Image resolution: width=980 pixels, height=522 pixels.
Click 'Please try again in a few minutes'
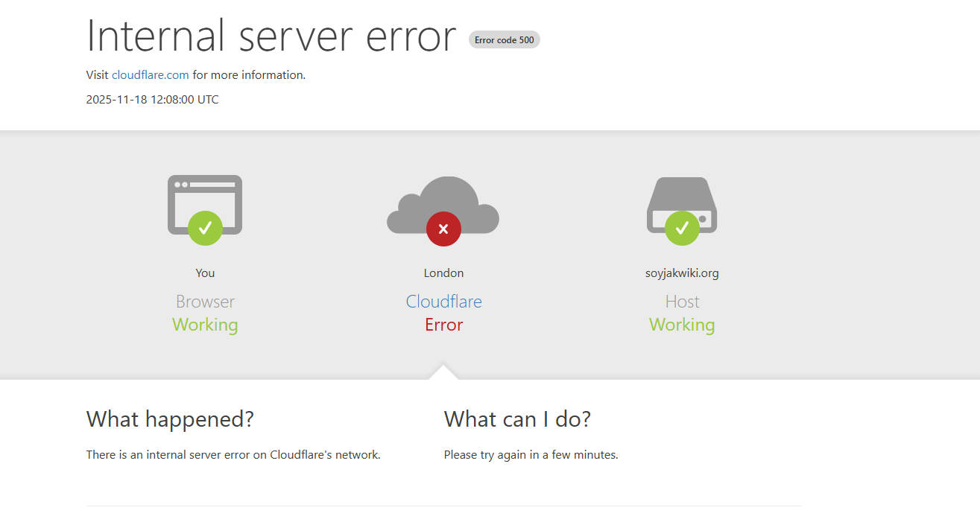point(531,455)
